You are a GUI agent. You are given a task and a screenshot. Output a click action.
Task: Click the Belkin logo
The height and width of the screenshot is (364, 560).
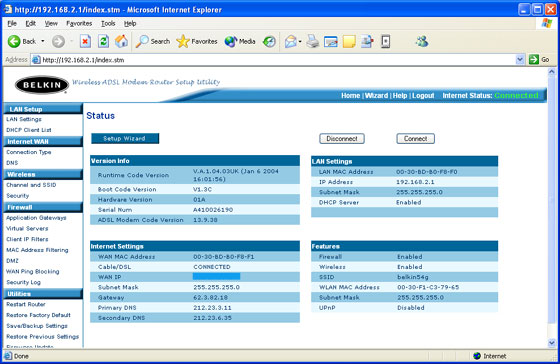[42, 85]
